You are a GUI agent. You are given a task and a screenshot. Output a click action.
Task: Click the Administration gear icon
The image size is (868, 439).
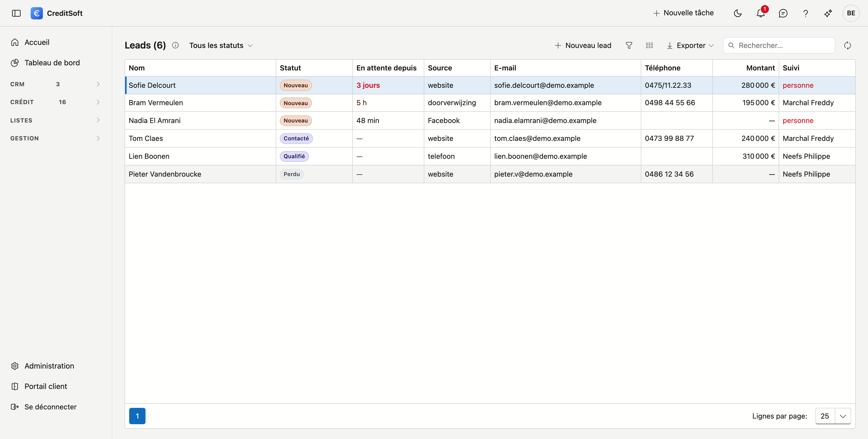15,366
